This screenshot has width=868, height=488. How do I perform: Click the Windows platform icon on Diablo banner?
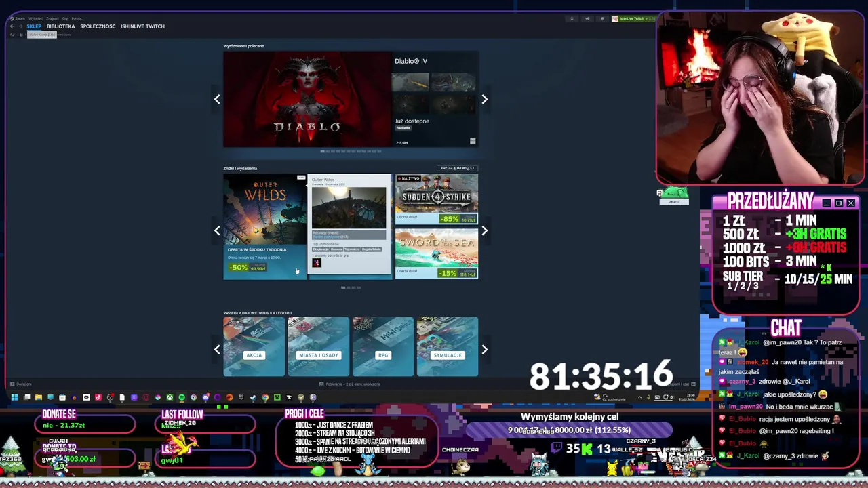472,142
